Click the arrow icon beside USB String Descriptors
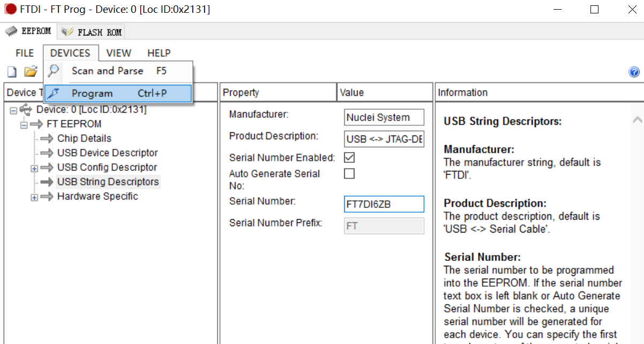Screen dimensions: 644x344 tap(48, 182)
